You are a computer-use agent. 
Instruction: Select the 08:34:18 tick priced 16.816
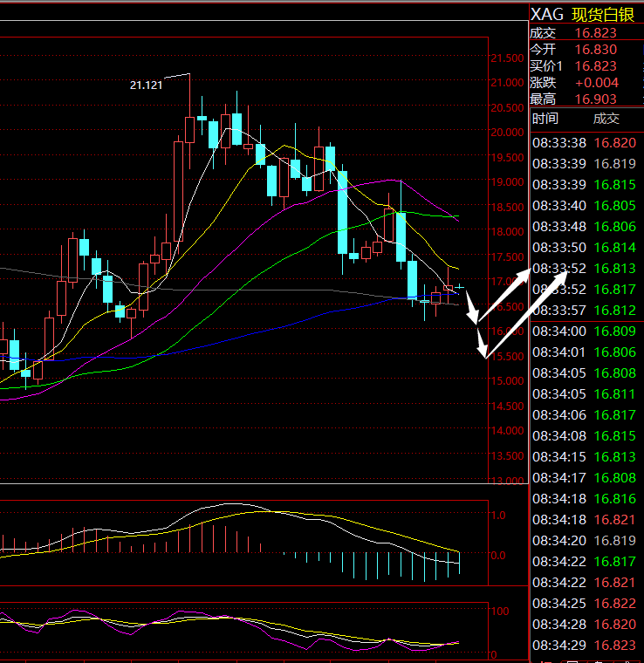coord(584,498)
